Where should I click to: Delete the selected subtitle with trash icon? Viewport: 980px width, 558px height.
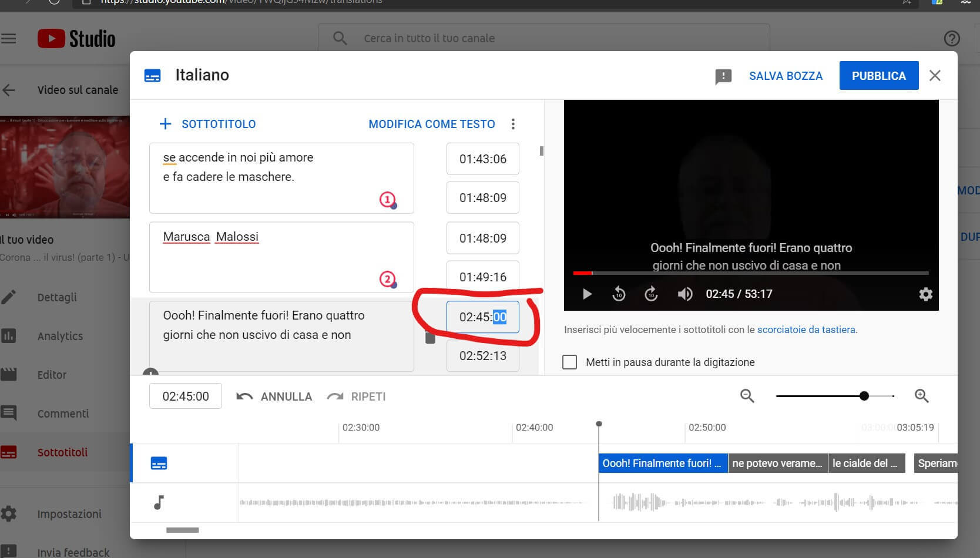[430, 338]
